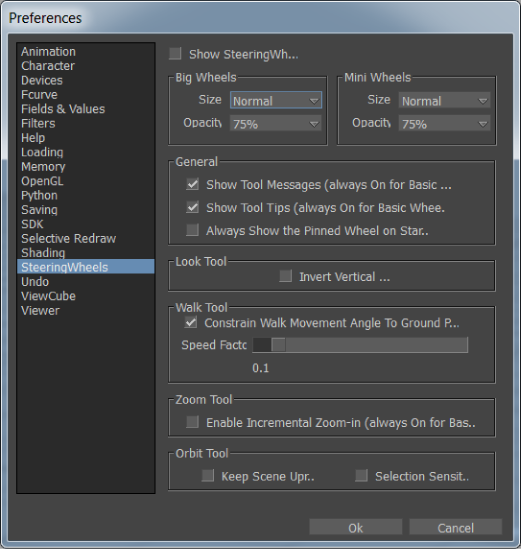The height and width of the screenshot is (549, 521).
Task: Open the OpenGL preferences category
Action: point(42,181)
